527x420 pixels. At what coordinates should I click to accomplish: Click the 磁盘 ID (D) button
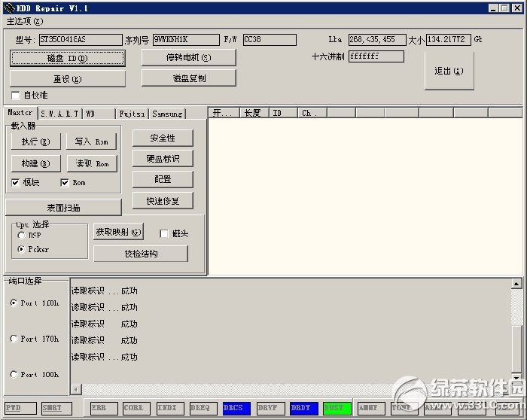pos(68,59)
